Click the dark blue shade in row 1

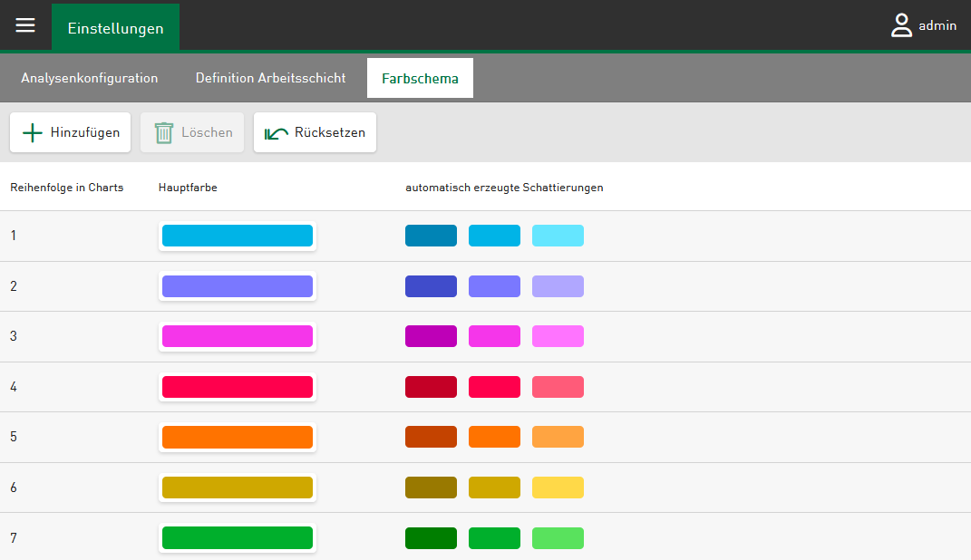(x=431, y=236)
